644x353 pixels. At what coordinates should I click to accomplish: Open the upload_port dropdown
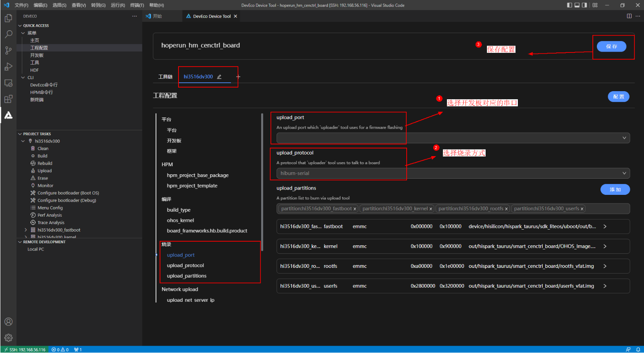click(453, 138)
